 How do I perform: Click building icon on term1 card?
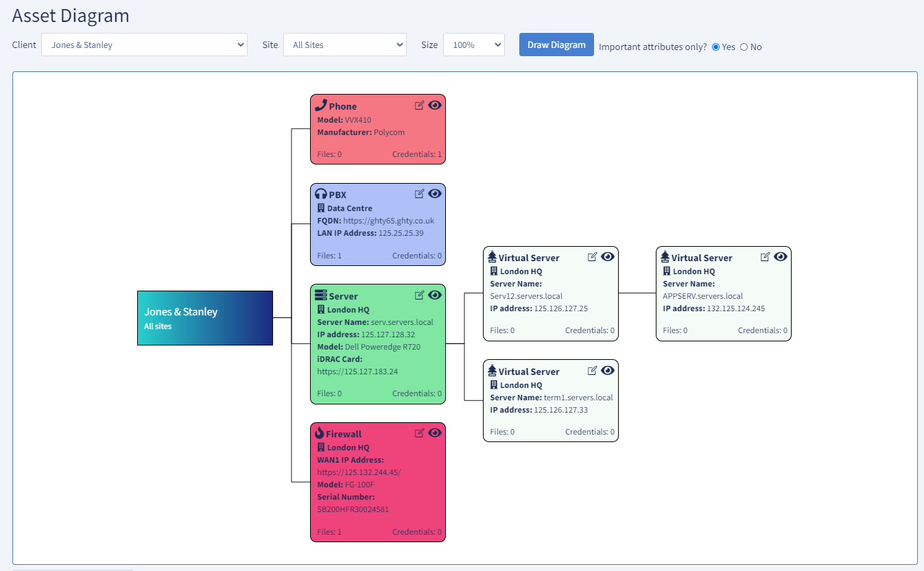pos(493,385)
